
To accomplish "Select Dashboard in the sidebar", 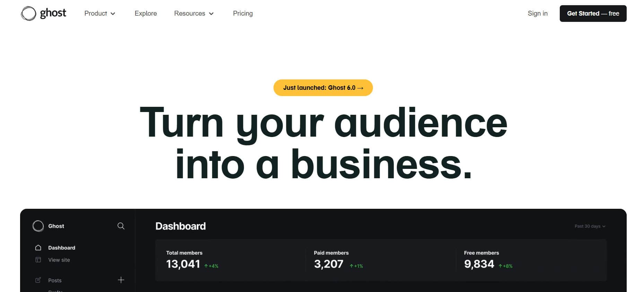I will [62, 248].
